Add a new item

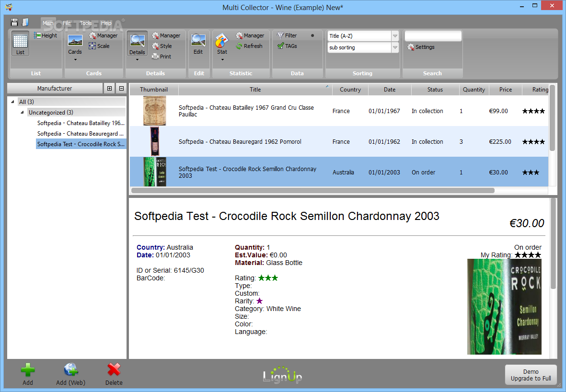click(x=28, y=374)
